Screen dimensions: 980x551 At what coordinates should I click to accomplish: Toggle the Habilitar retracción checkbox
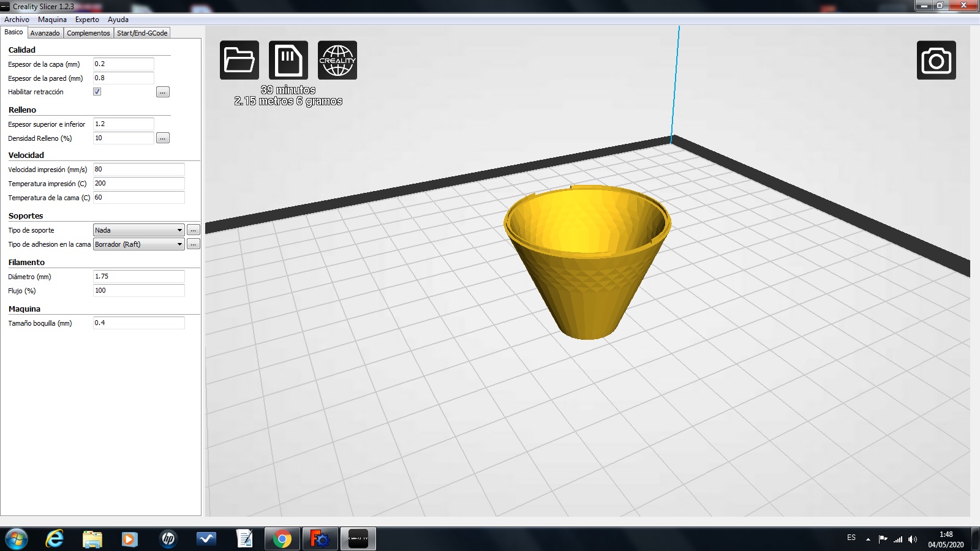point(97,92)
